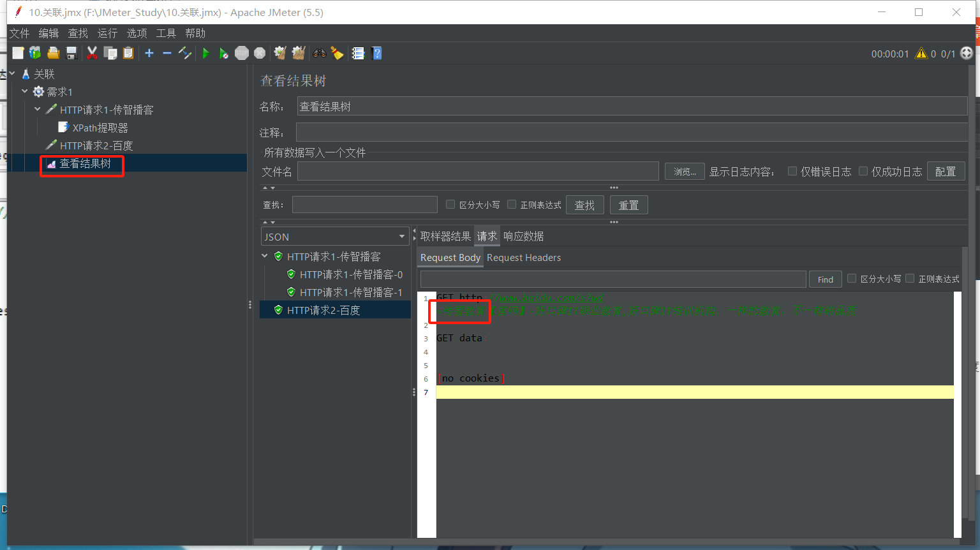Click the Find button
The image size is (980, 550).
coord(825,279)
